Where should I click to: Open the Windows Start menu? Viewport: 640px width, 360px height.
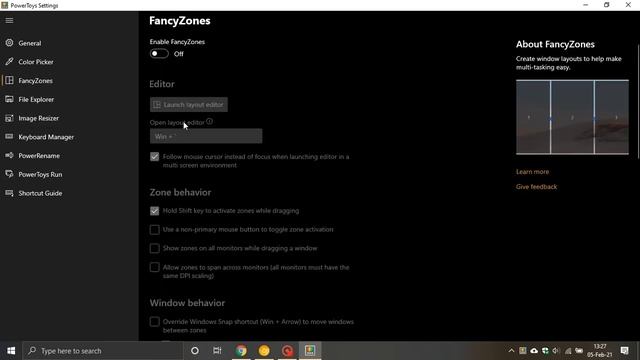(11, 351)
